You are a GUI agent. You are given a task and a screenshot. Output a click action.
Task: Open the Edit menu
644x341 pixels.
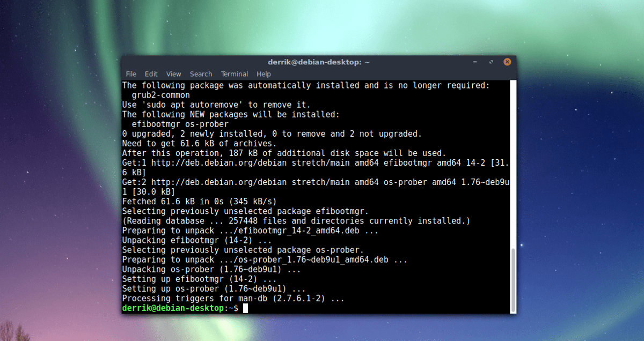pyautogui.click(x=151, y=74)
